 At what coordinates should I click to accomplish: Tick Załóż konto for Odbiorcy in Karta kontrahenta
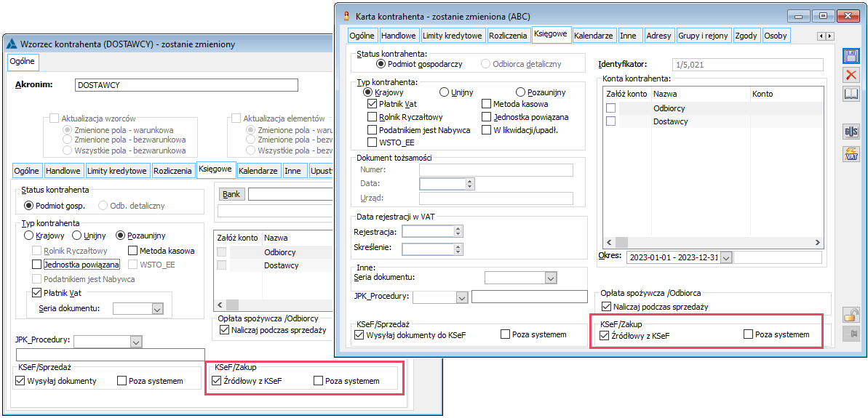click(610, 108)
